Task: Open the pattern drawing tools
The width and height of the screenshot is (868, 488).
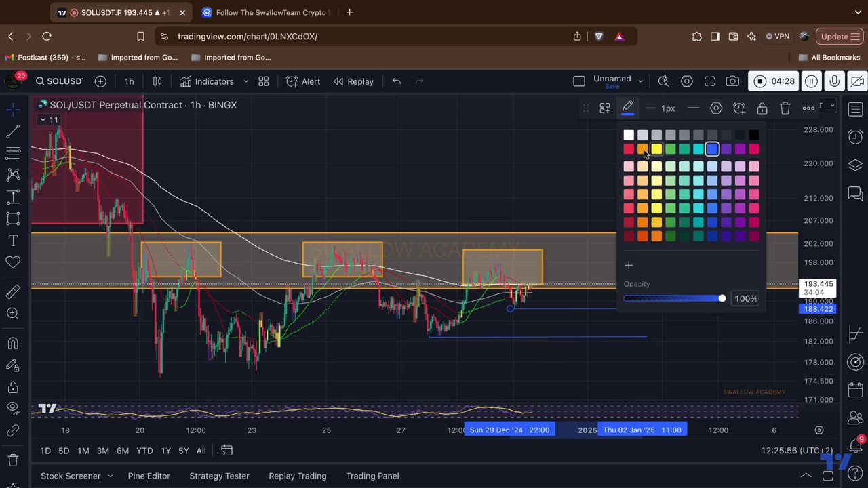Action: coord(13,175)
